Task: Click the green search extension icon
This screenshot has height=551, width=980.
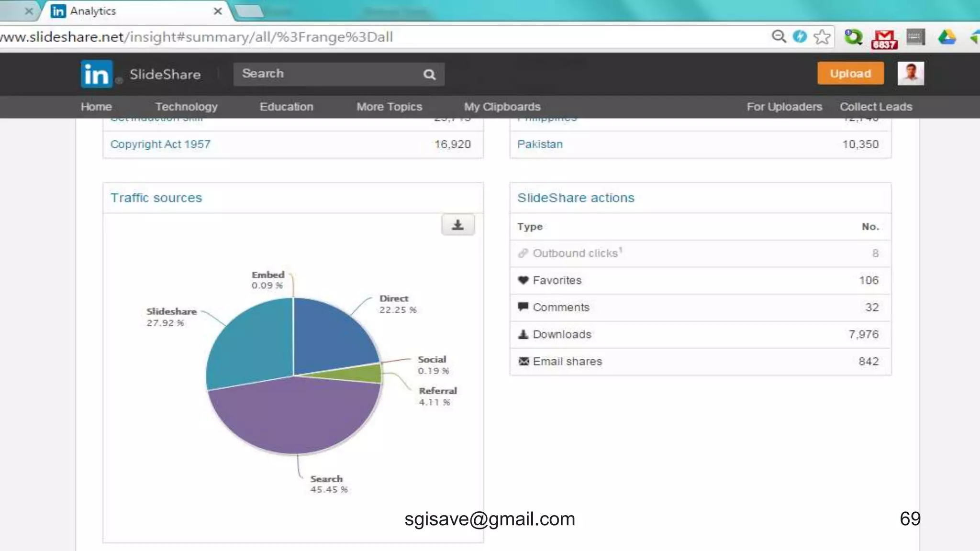Action: click(x=853, y=37)
